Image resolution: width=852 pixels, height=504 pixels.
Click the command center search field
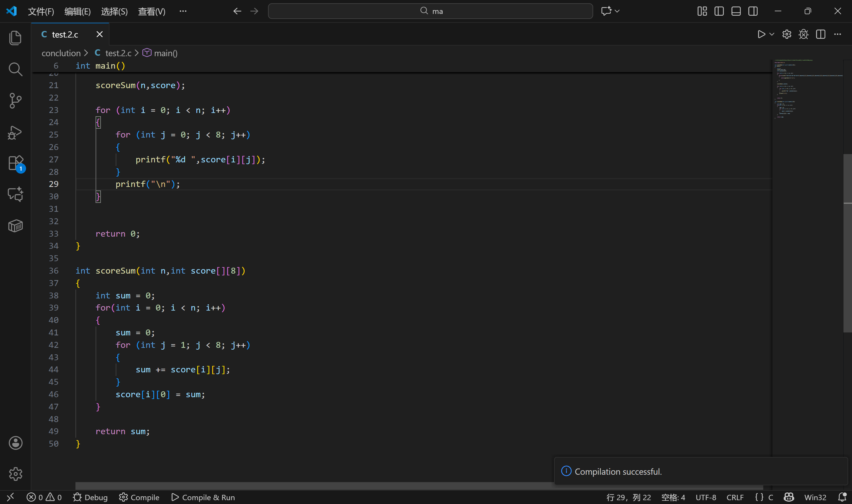[x=430, y=11]
